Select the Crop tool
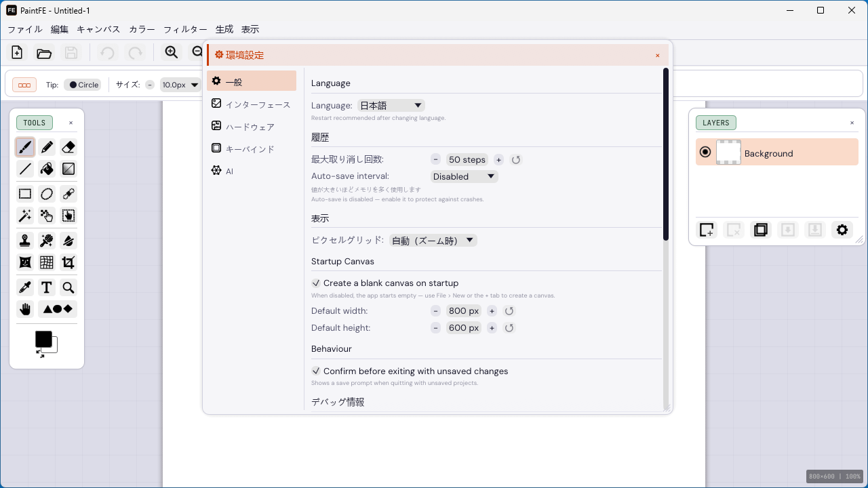The width and height of the screenshot is (868, 488). 68,262
